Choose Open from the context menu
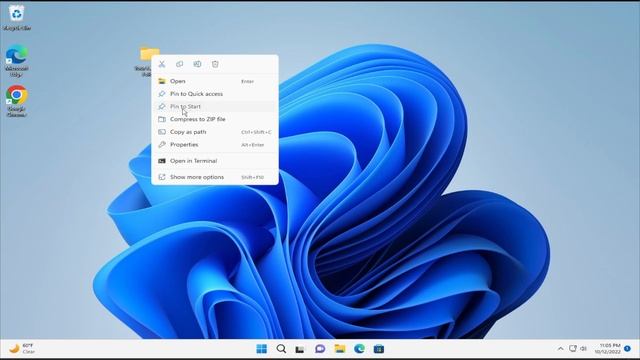640x360 pixels. (215, 81)
